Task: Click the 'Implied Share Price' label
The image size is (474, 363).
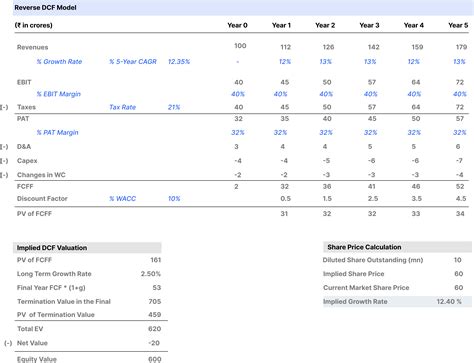Action: 353,274
